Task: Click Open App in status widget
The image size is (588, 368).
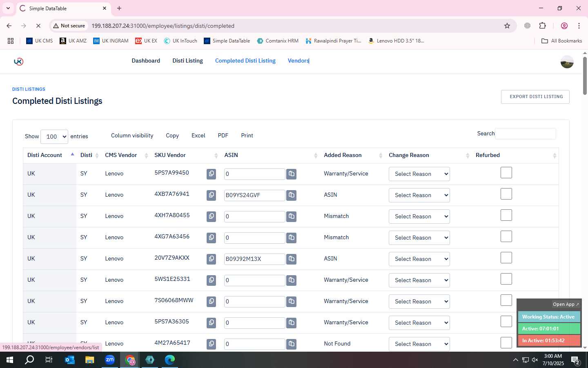Action: coord(566,304)
